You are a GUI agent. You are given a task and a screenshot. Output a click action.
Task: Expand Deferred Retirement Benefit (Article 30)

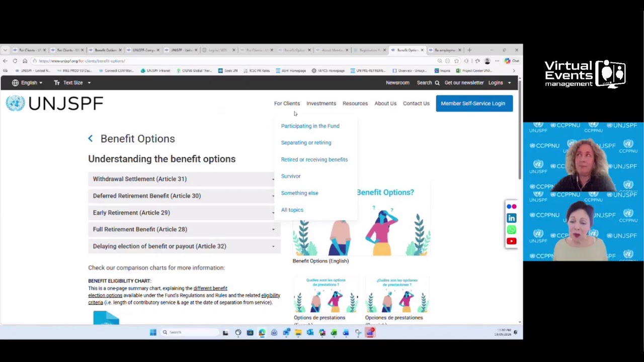(x=184, y=196)
